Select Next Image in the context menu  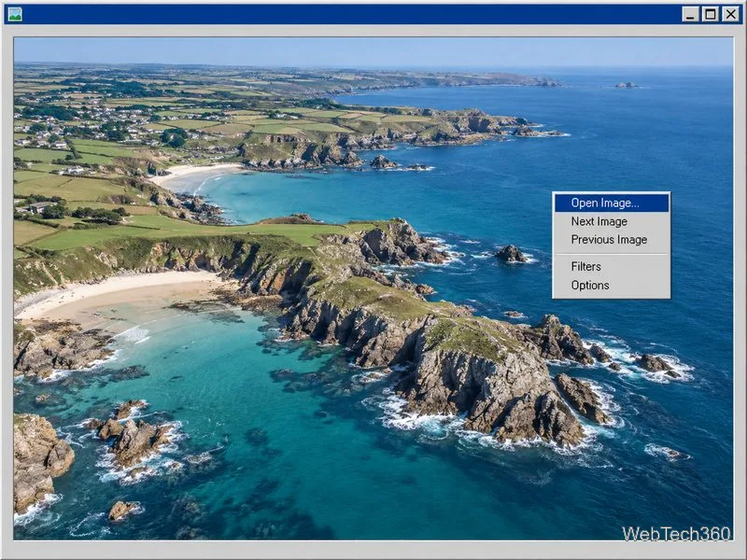pos(612,221)
